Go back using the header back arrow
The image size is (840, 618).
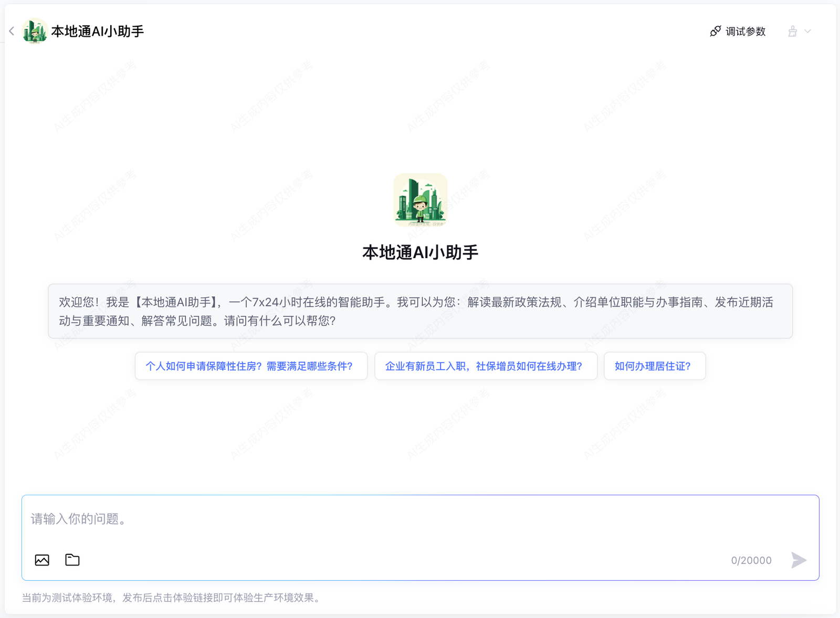[x=12, y=31]
